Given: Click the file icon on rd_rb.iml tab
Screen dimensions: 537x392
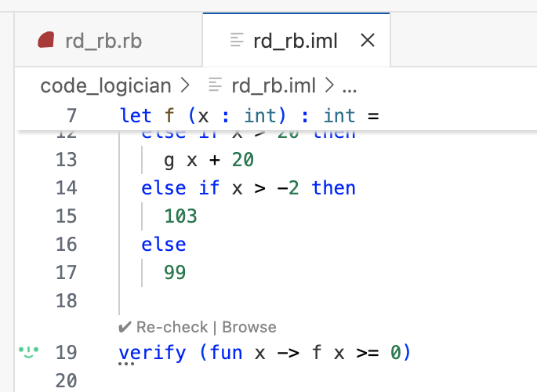Looking at the screenshot, I should (235, 41).
